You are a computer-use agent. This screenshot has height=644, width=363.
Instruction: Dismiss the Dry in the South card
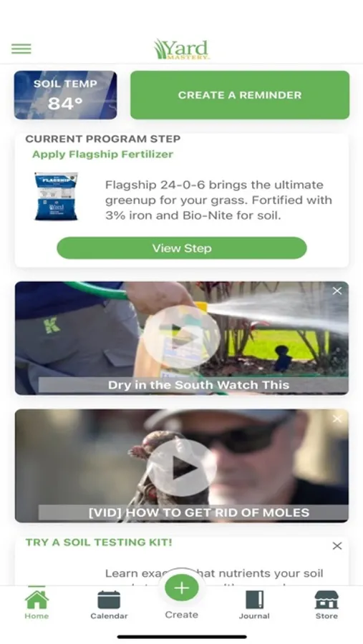coord(337,291)
